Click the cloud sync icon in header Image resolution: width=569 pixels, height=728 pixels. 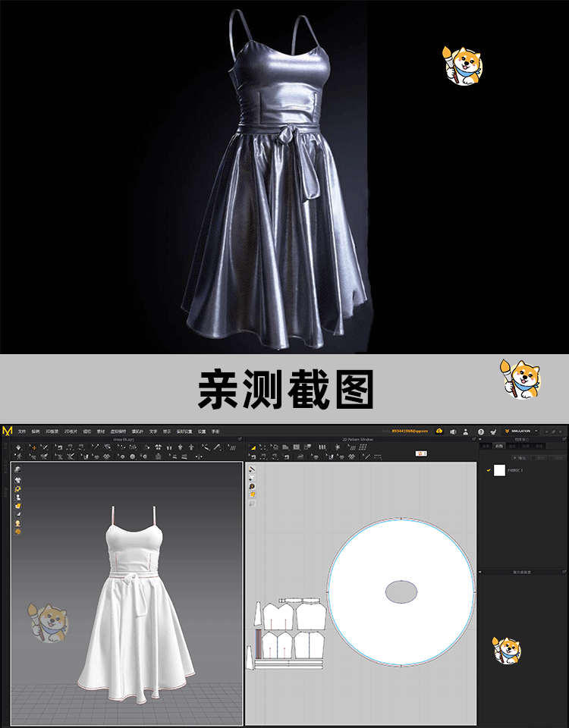click(439, 431)
